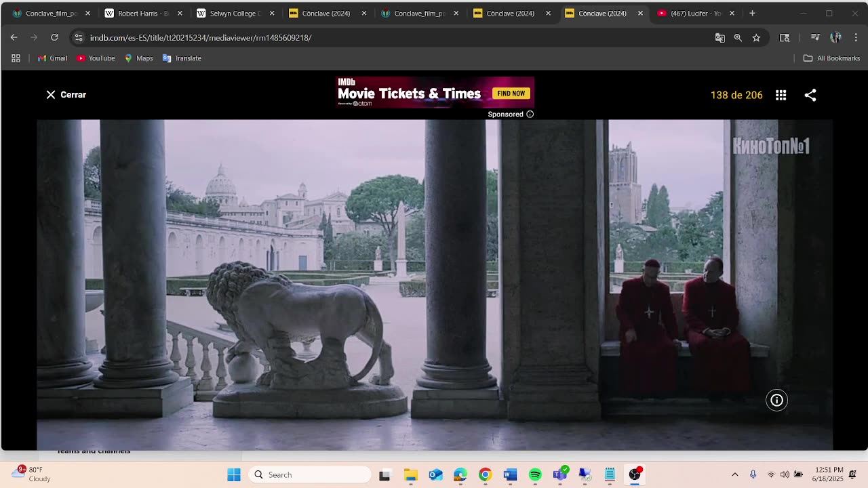Open Chrome's three-dot menu
The image size is (868, 488).
click(x=856, y=38)
